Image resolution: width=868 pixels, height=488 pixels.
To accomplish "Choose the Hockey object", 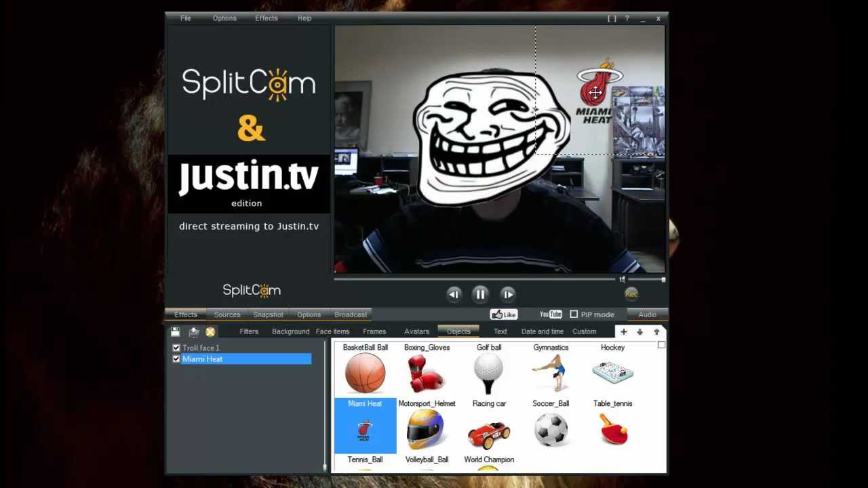I will point(612,368).
